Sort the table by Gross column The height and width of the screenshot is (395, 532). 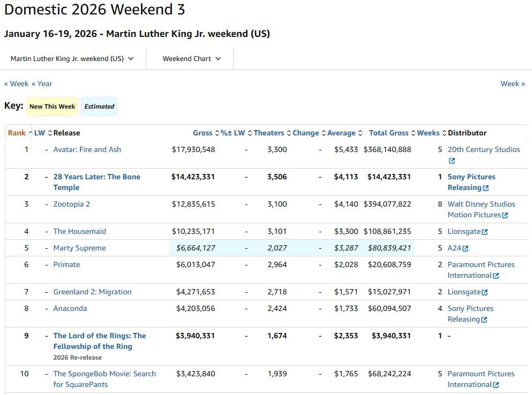pyautogui.click(x=203, y=133)
